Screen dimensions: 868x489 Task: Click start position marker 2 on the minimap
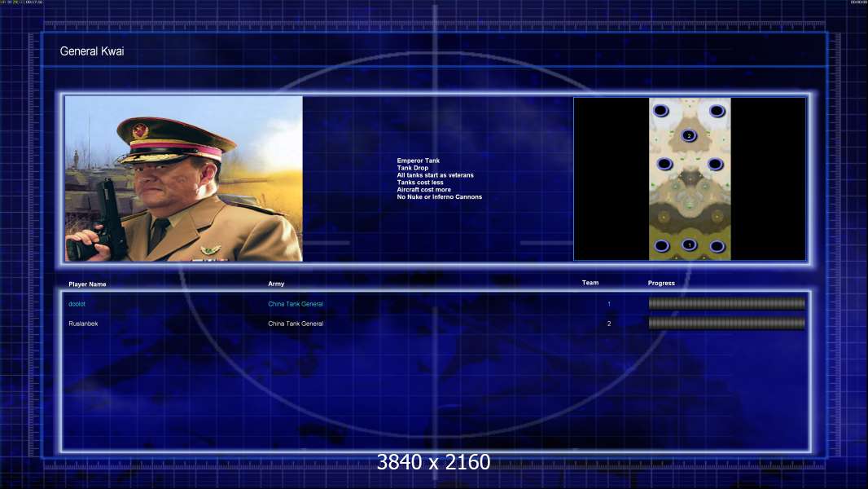click(689, 135)
